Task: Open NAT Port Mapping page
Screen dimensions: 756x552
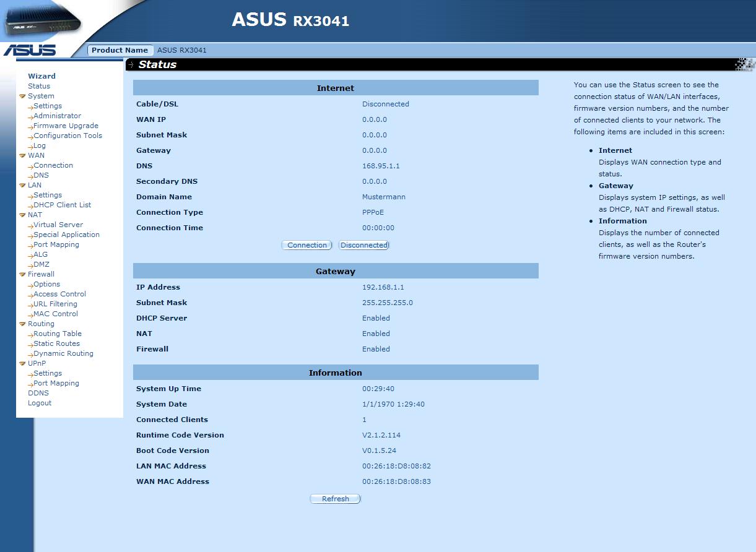Action: coord(56,244)
